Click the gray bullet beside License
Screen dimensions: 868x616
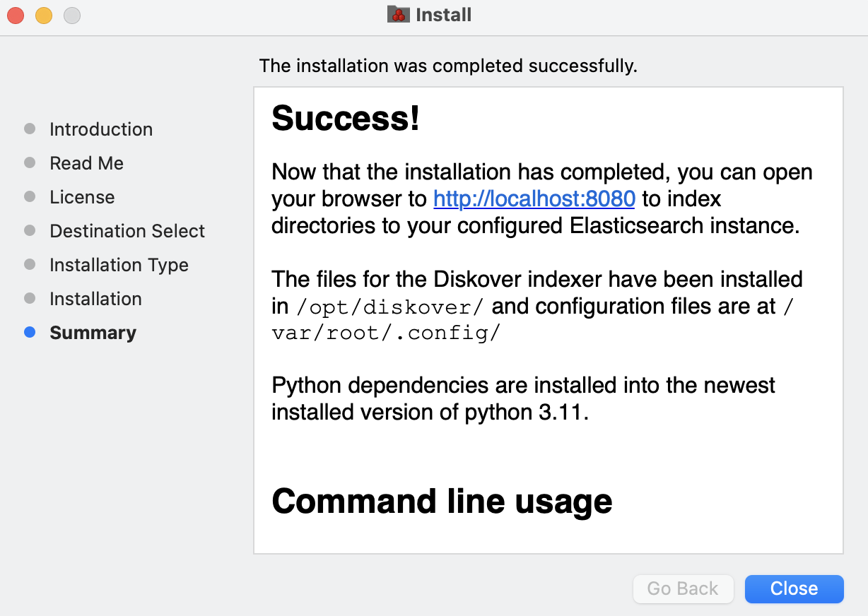pos(30,197)
